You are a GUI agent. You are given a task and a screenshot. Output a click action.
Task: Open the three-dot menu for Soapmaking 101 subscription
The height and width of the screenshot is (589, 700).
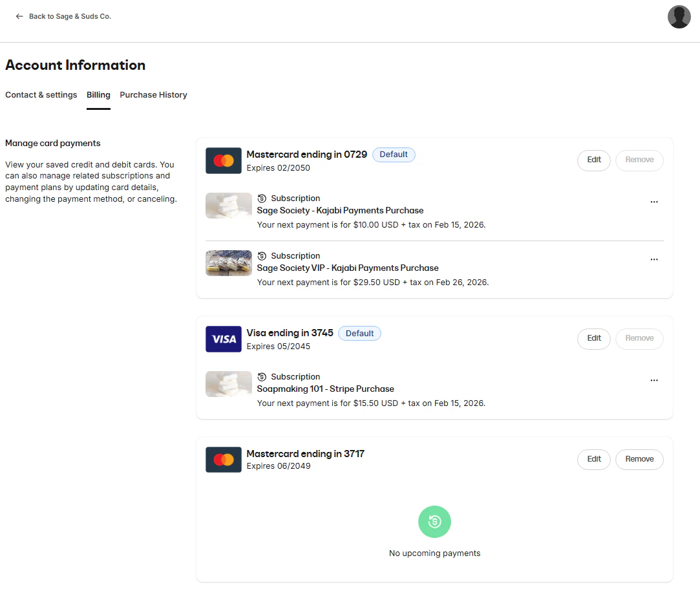tap(654, 380)
